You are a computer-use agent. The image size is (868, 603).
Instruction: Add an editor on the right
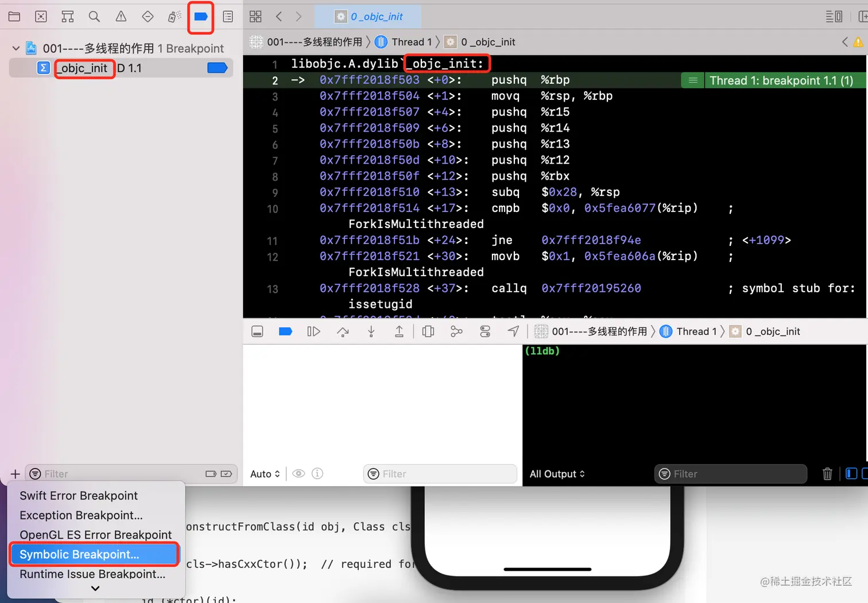(x=862, y=17)
